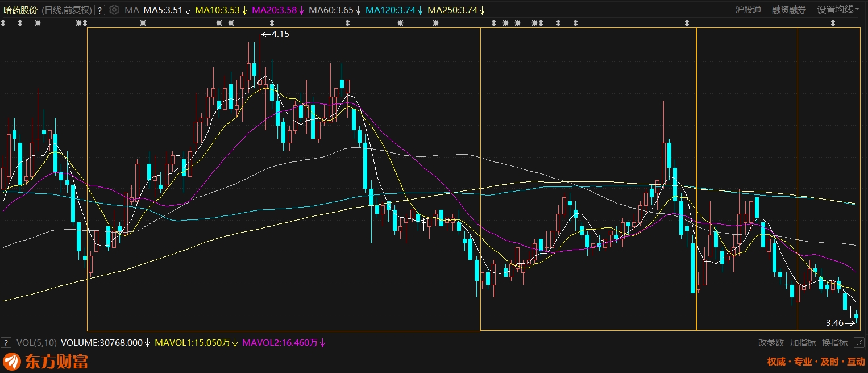The height and width of the screenshot is (373, 868).
Task: Click the (日线,前复权) period label
Action: point(67,10)
